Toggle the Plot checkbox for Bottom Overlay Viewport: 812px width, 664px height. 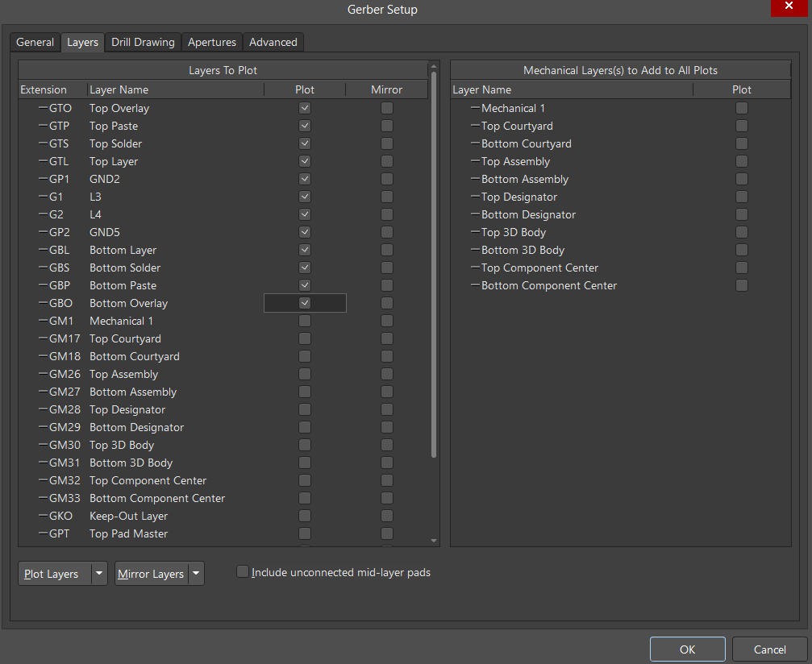pyautogui.click(x=305, y=303)
